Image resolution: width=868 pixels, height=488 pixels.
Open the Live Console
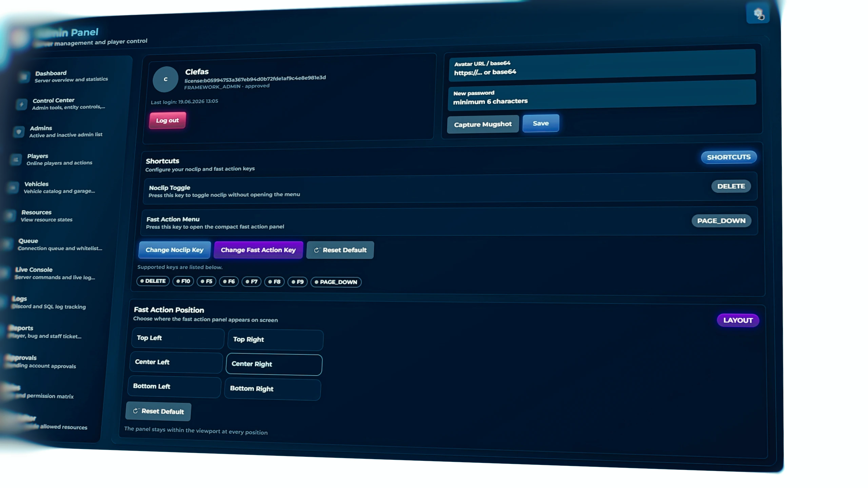coord(53,273)
